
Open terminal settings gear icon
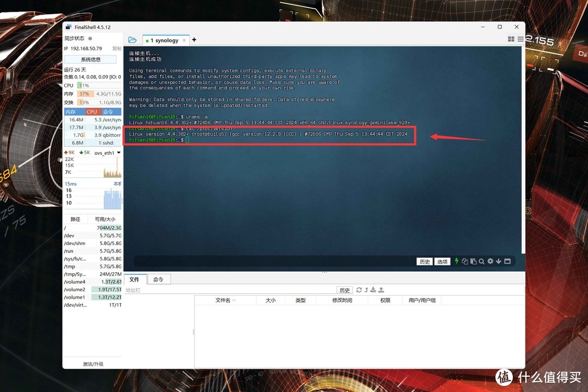pos(490,261)
